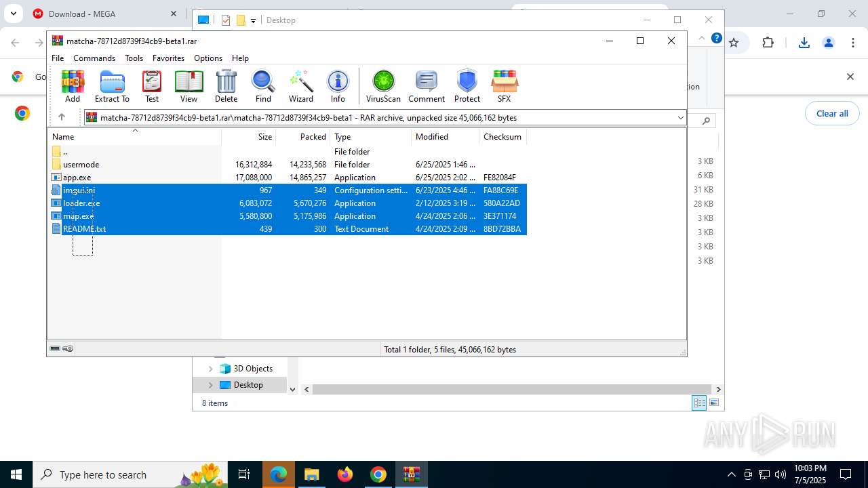
Task: Sort files by Checksum column
Action: 502,137
